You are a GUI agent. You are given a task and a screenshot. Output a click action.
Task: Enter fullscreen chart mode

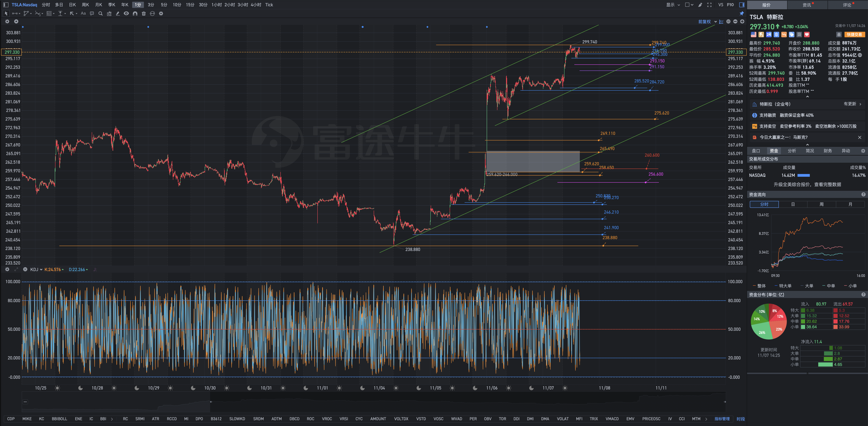tap(709, 5)
